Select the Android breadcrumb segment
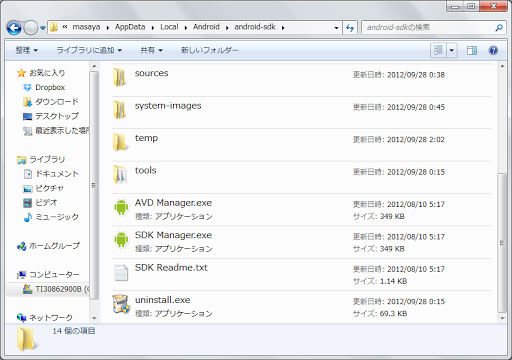This screenshot has height=360, width=512. tap(206, 27)
